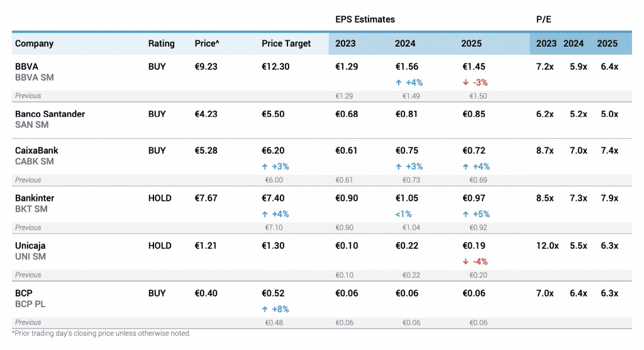Click the Banco Santander company name
This screenshot has width=644, height=350.
tap(50, 114)
